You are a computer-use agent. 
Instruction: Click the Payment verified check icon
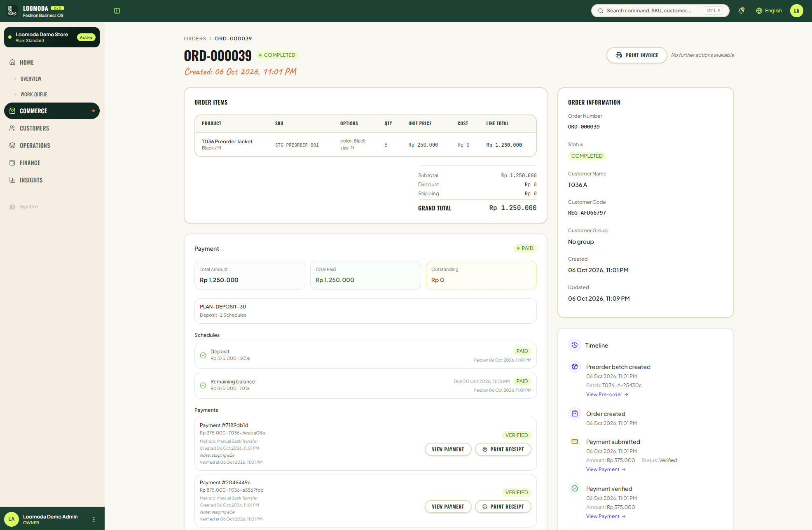click(575, 488)
